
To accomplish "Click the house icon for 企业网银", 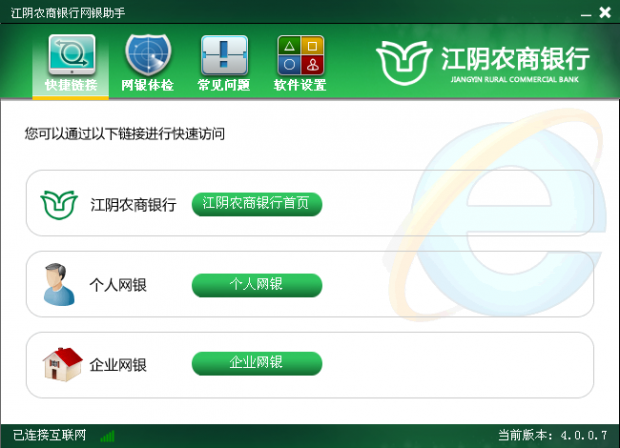I will (62, 364).
